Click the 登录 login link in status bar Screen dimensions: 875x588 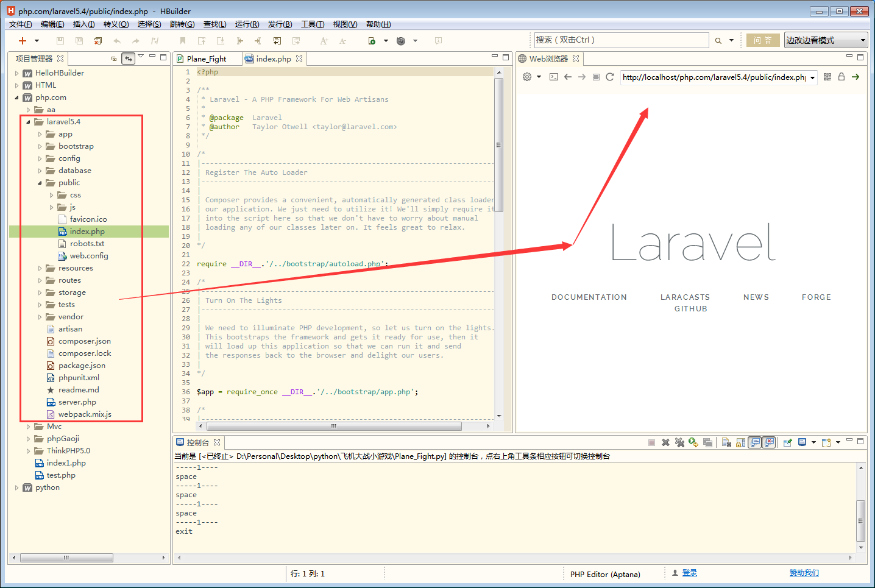(690, 573)
